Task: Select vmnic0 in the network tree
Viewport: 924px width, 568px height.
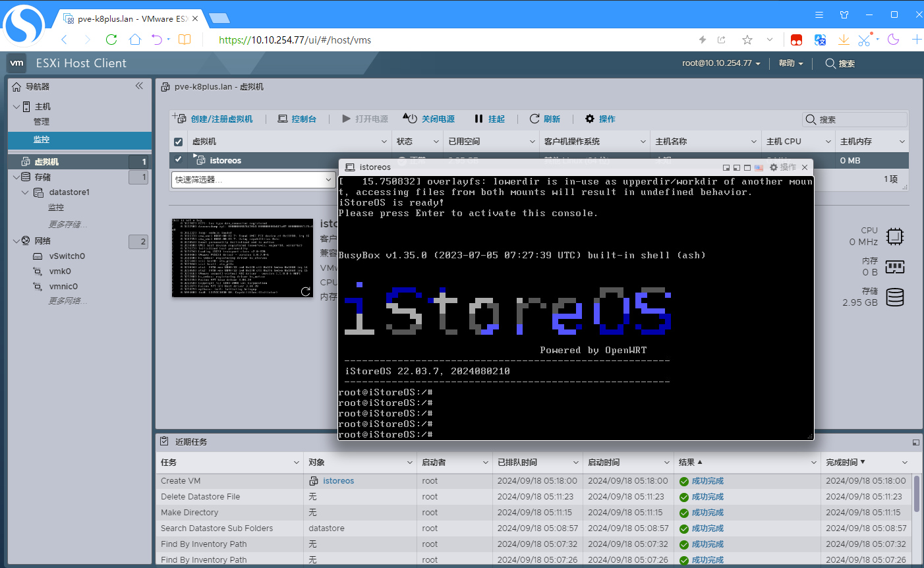Action: [63, 286]
